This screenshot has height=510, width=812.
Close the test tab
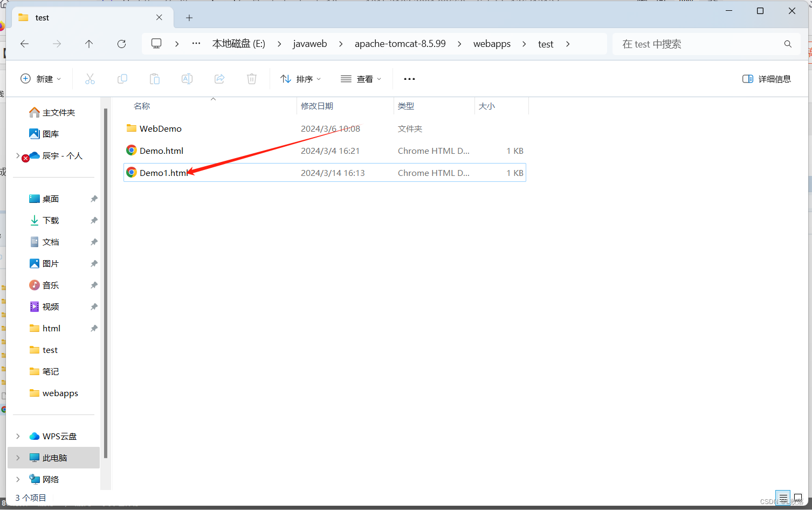pos(159,17)
